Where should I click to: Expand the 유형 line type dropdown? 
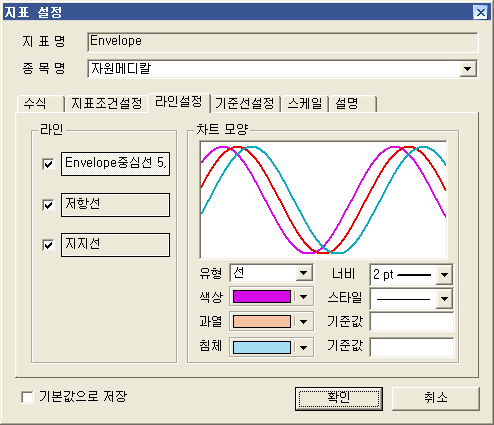pos(303,273)
